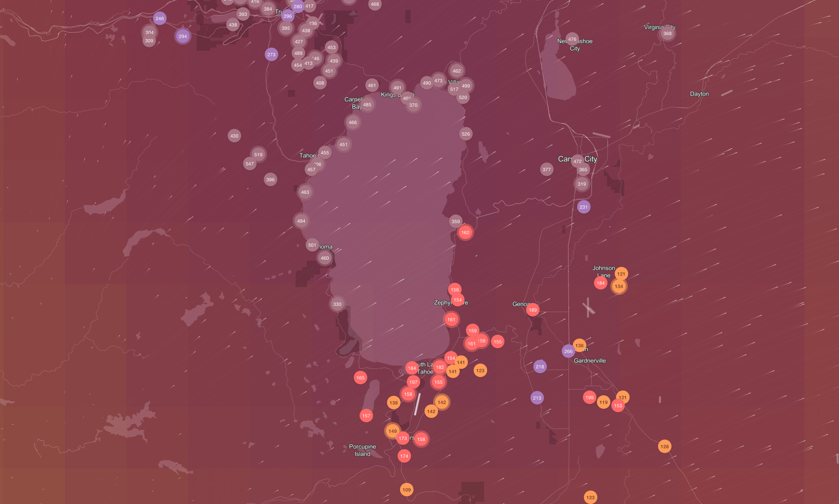This screenshot has width=839, height=504.
Task: Open the sensor marker reading 330
Action: pos(337,304)
